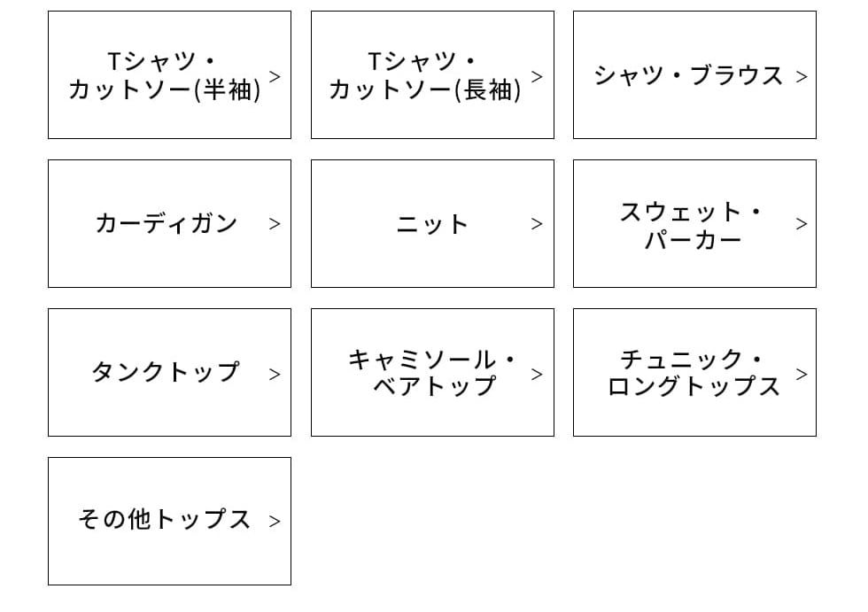Viewport: 868px width, 612px height.
Task: Expand チュニック・ロングトップス via its arrow
Action: coord(802,374)
